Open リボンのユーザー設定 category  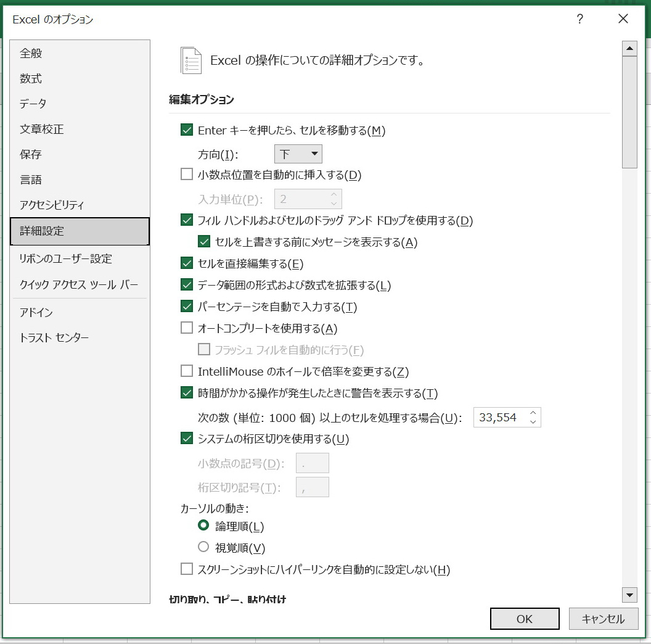66,258
